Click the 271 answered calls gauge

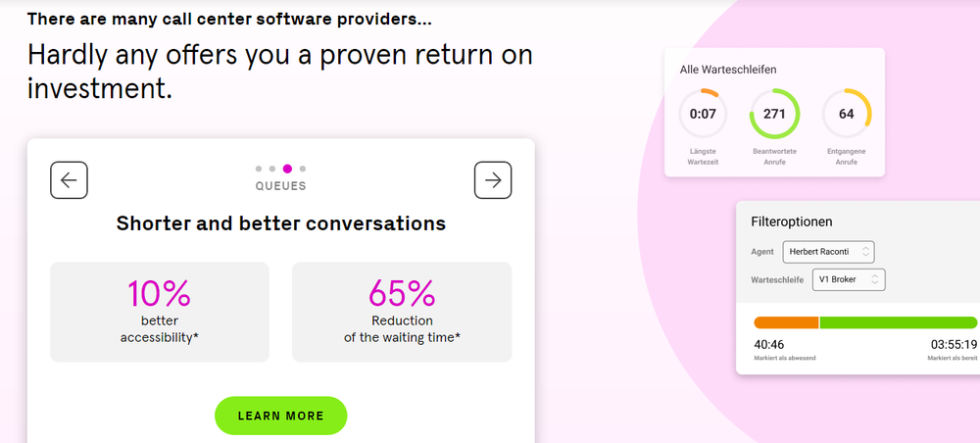[774, 114]
